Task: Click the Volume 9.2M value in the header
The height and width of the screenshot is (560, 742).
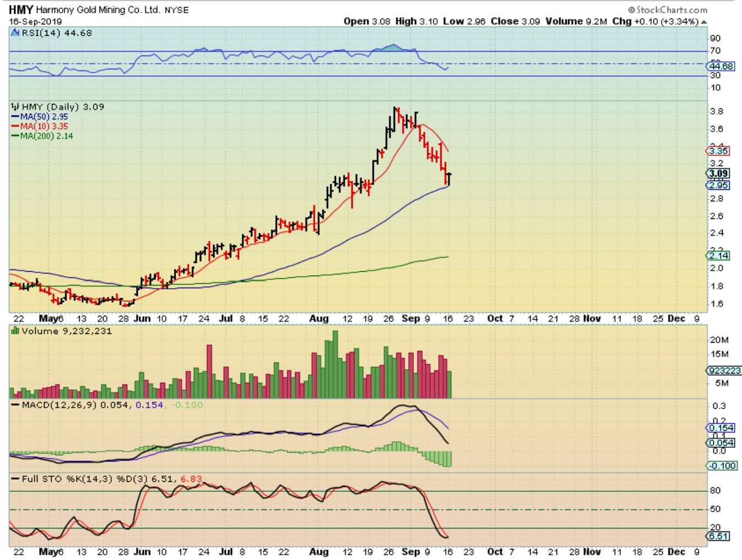Action: click(x=576, y=21)
